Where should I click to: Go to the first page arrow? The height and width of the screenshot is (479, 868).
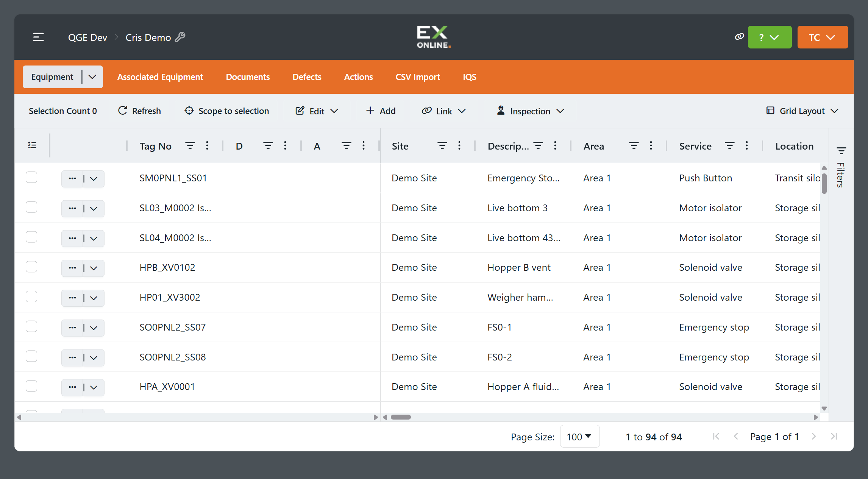[x=716, y=436]
